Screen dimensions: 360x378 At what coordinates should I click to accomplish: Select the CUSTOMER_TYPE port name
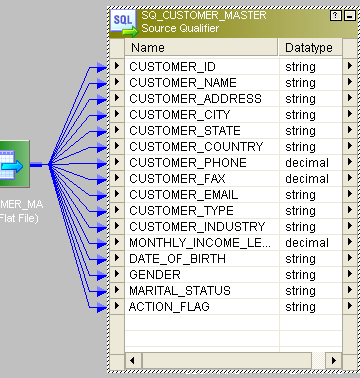tap(181, 211)
